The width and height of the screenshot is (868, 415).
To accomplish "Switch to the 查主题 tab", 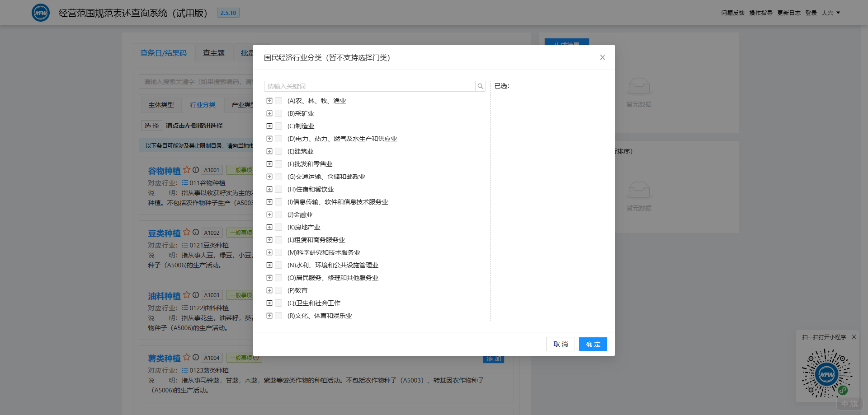I will click(213, 52).
